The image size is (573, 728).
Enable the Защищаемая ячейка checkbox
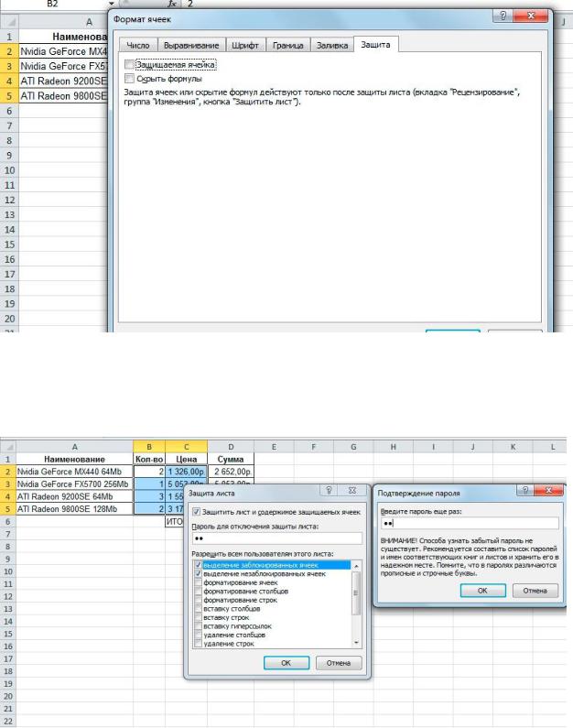pyautogui.click(x=129, y=64)
